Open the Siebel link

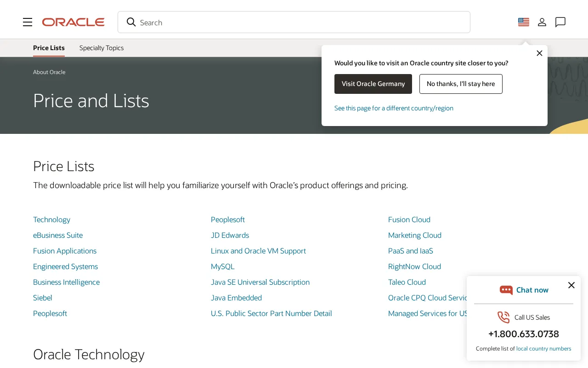click(43, 298)
